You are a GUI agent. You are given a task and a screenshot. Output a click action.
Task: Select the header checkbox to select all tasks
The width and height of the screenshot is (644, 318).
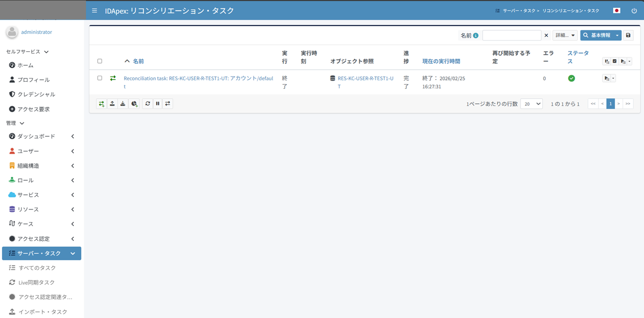tap(100, 60)
